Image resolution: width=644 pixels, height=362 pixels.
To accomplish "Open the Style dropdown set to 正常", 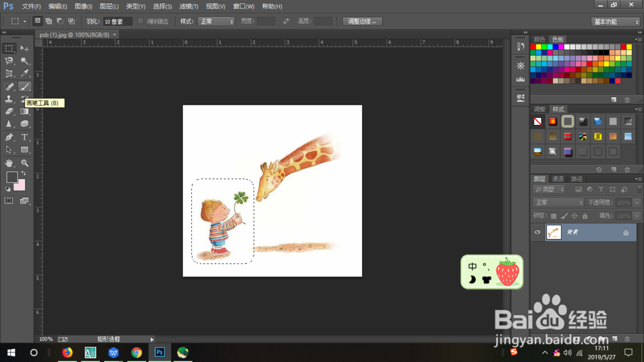I will tap(216, 21).
